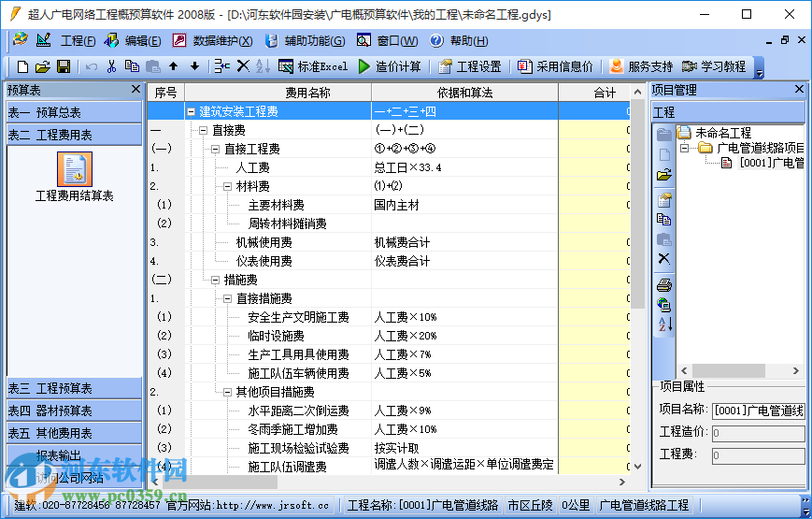Collapse 其他项目措施费 tree node

pyautogui.click(x=227, y=392)
